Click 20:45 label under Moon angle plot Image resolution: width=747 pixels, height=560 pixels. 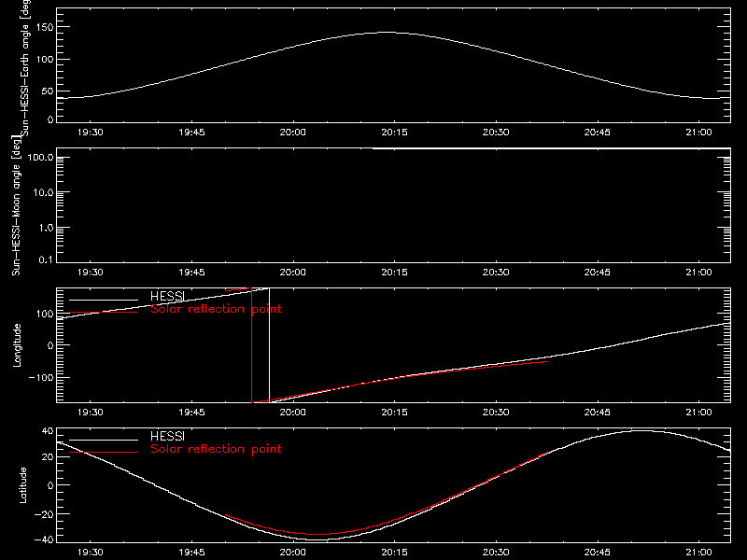point(598,273)
